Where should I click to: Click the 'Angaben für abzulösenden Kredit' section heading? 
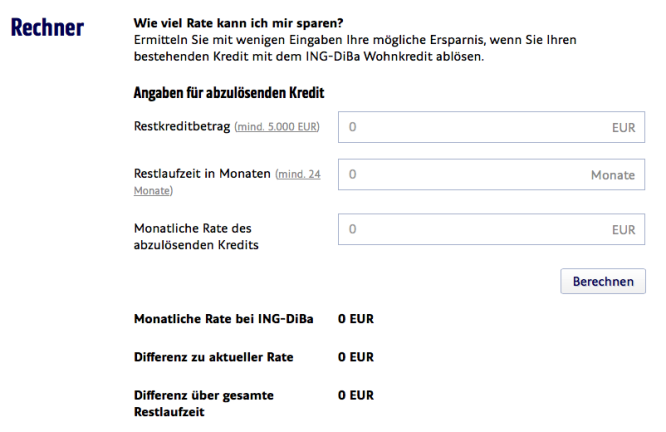pyautogui.click(x=229, y=93)
